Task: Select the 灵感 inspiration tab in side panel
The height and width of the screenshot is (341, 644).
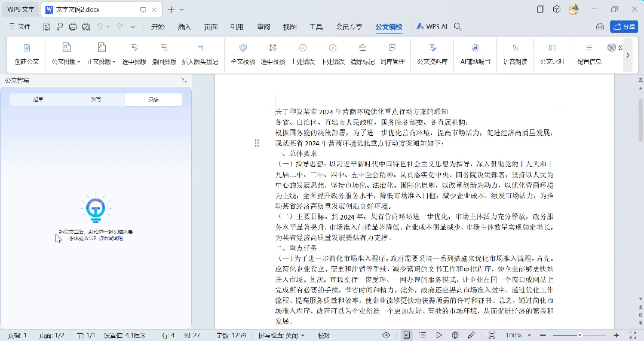Action: pyautogui.click(x=154, y=99)
